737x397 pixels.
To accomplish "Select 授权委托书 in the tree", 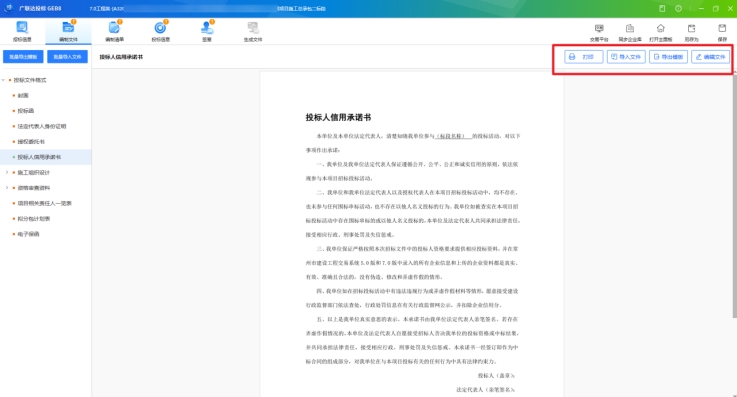I will pos(31,141).
